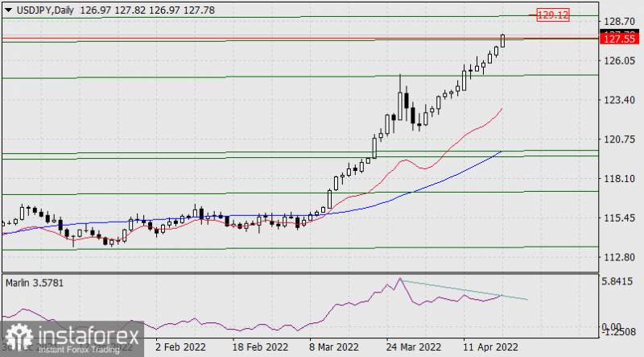The height and width of the screenshot is (357, 644).
Task: Select the 115.45 price scale value
Action: pos(619,218)
